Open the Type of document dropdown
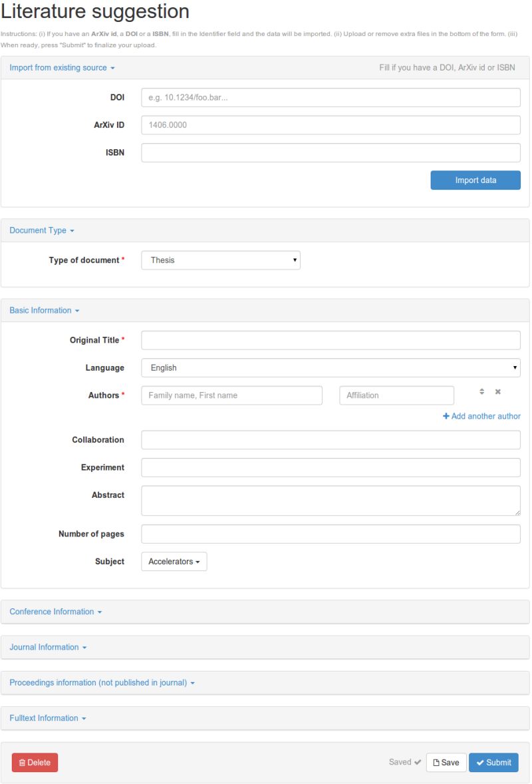The image size is (532, 784). (219, 260)
